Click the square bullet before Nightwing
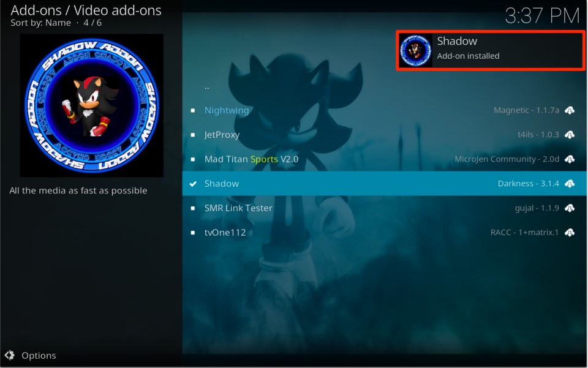This screenshot has width=588, height=368. [193, 111]
